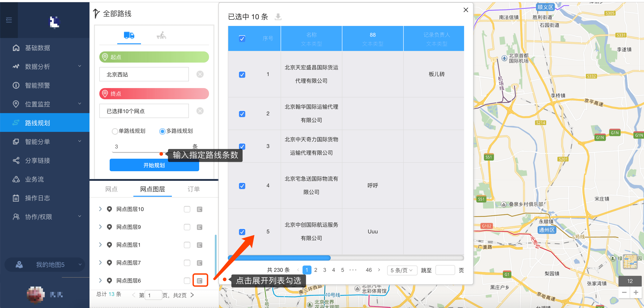
Task: Open the 5 条/页 page size dropdown
Action: click(402, 270)
